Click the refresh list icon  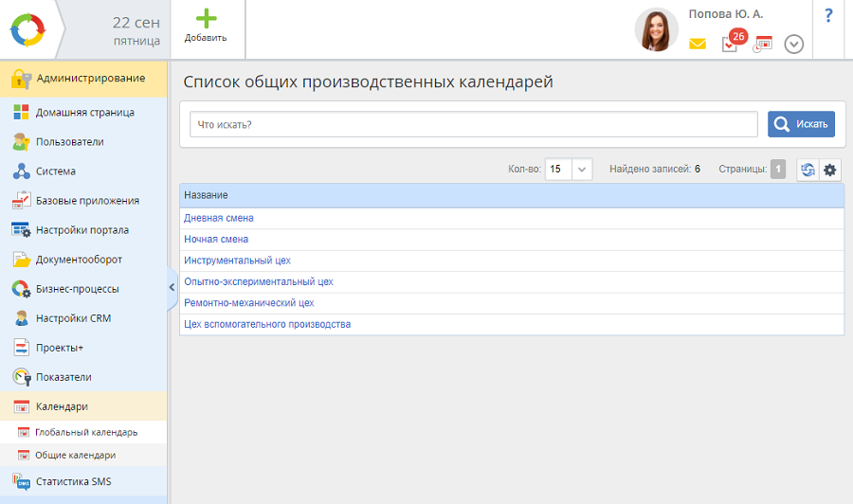(x=808, y=170)
